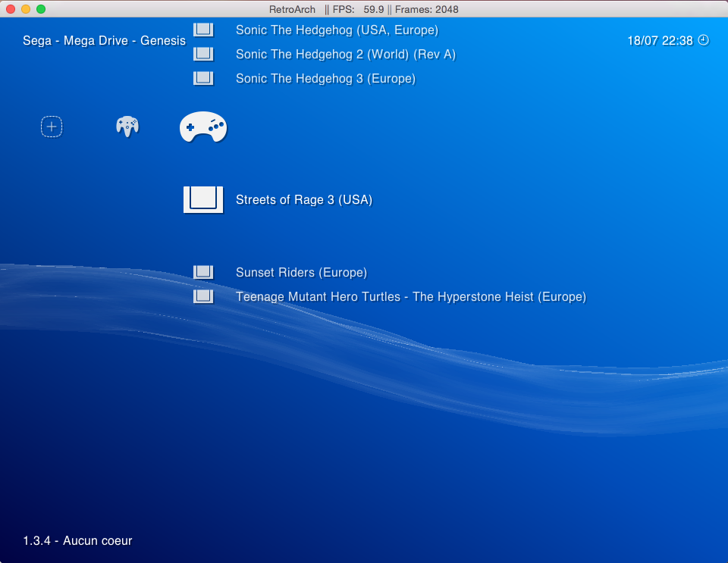The height and width of the screenshot is (563, 728).
Task: Select Sonic The Hedgehog (USA, Europe)
Action: click(x=337, y=30)
